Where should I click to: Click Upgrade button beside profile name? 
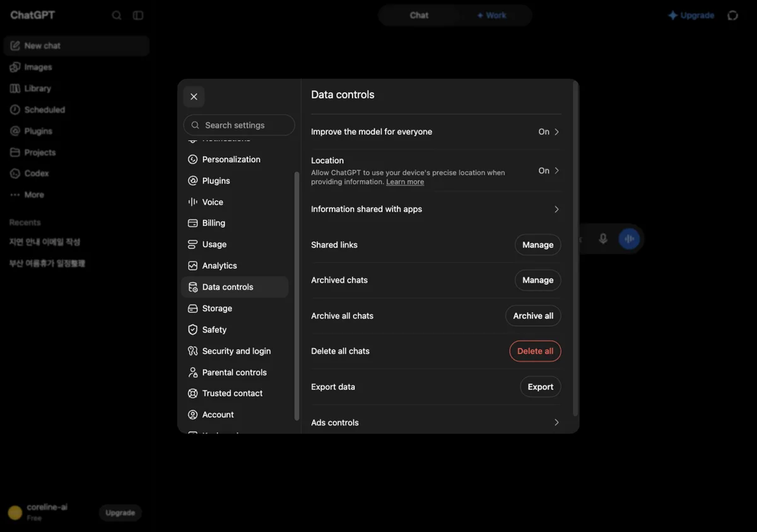pos(120,512)
